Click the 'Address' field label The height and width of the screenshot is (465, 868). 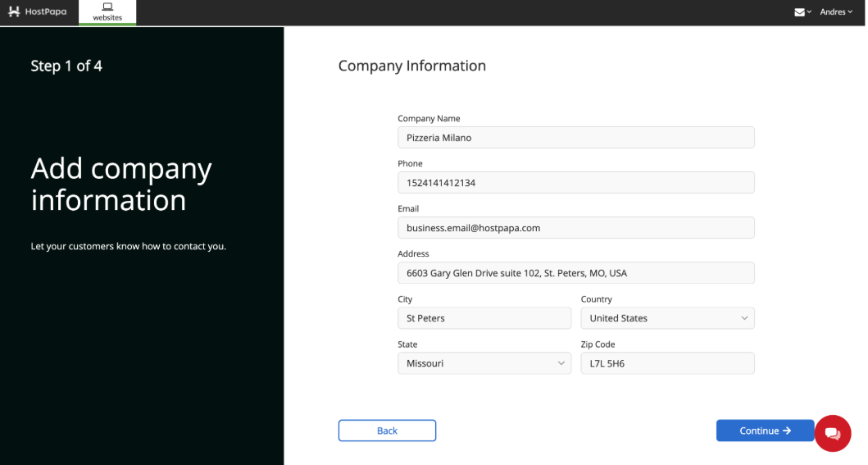coord(413,253)
